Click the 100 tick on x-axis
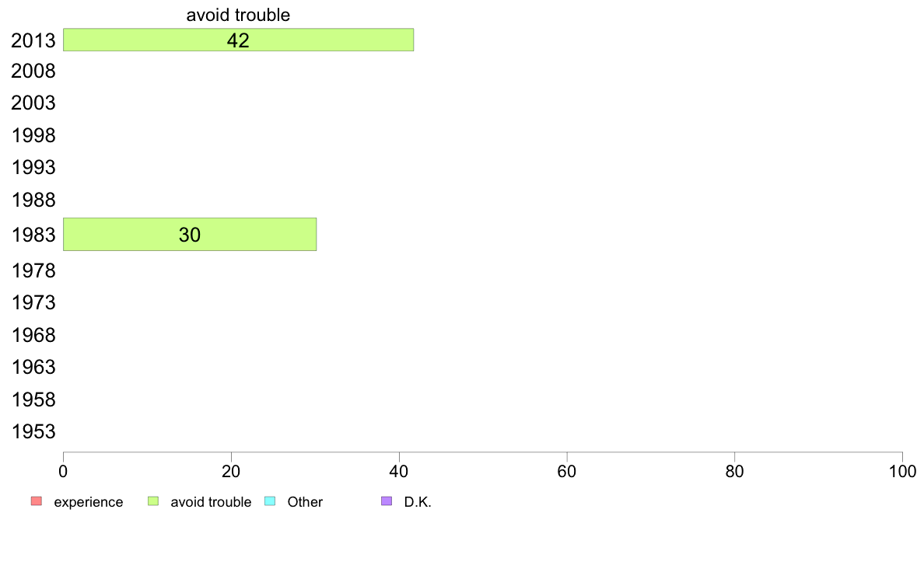Viewport: 924px width, 572px height. [902, 471]
